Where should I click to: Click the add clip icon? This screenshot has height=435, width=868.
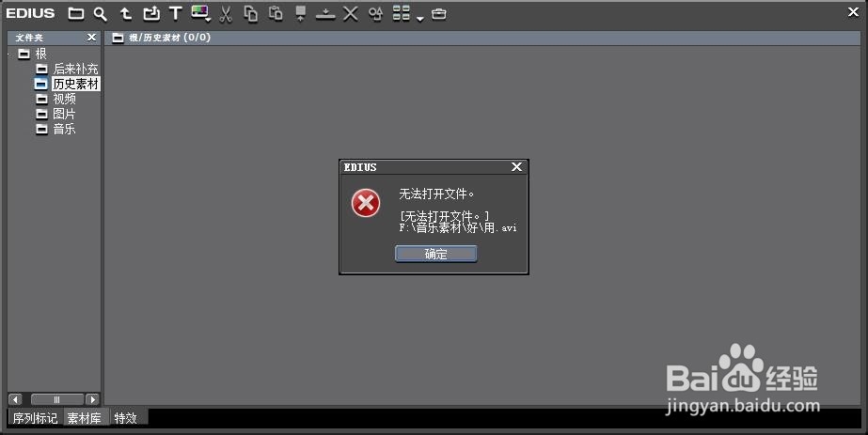click(x=151, y=14)
